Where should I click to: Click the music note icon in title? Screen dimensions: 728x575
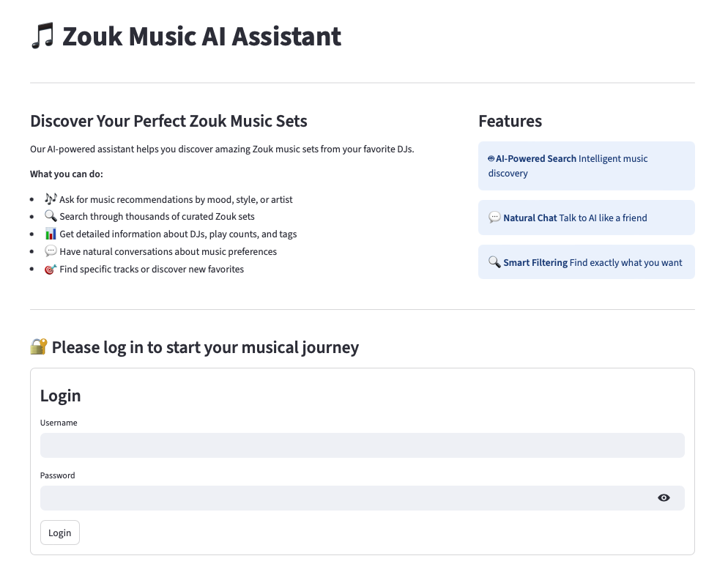[x=42, y=36]
